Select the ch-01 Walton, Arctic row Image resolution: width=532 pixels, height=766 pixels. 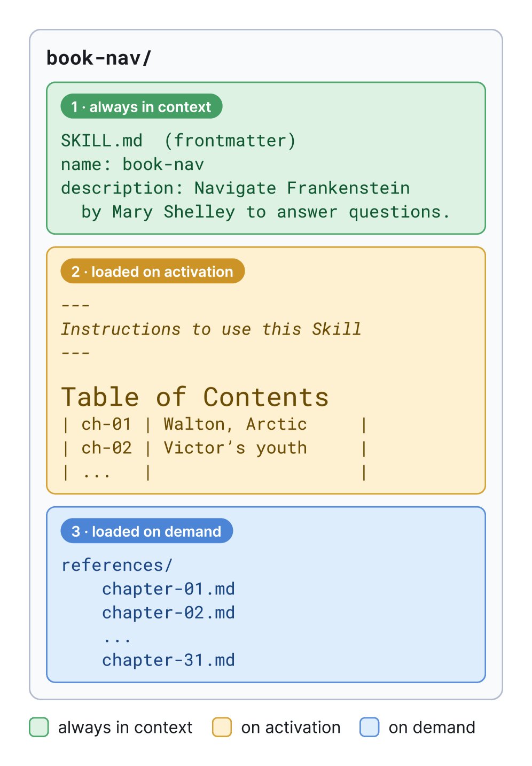coord(214,424)
